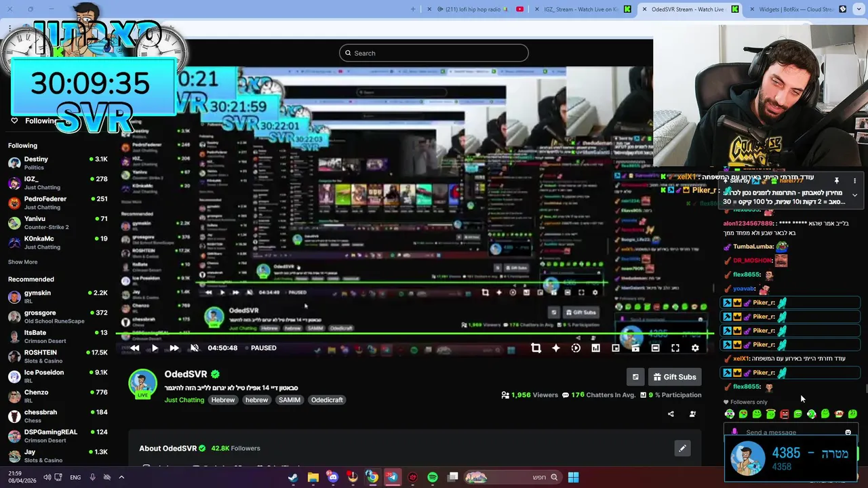Collapse the pinned chat message chevron
868x488 pixels.
point(854,195)
